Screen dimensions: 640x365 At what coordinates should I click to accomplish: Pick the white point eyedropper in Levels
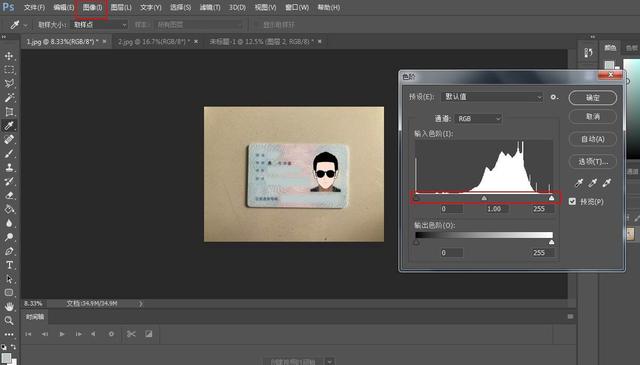click(607, 183)
